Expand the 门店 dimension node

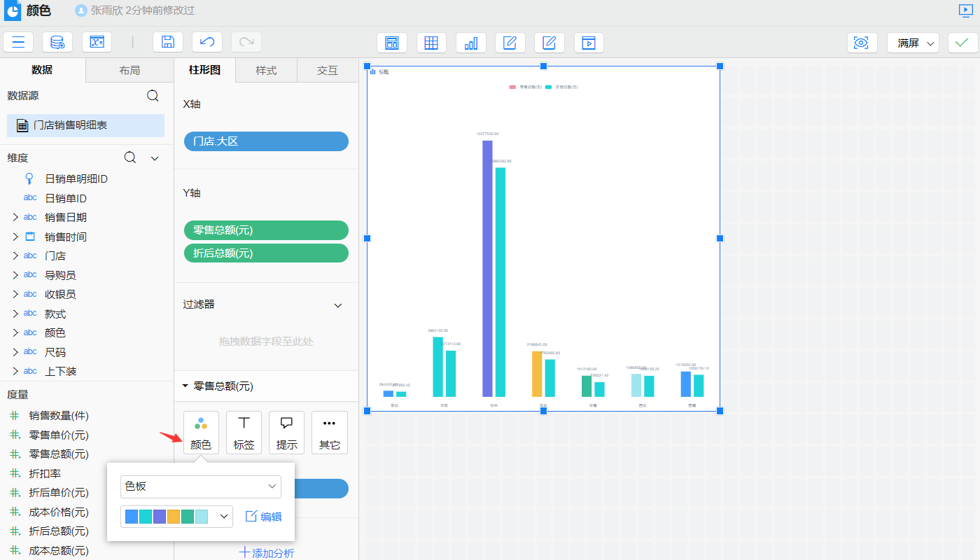[x=15, y=256]
